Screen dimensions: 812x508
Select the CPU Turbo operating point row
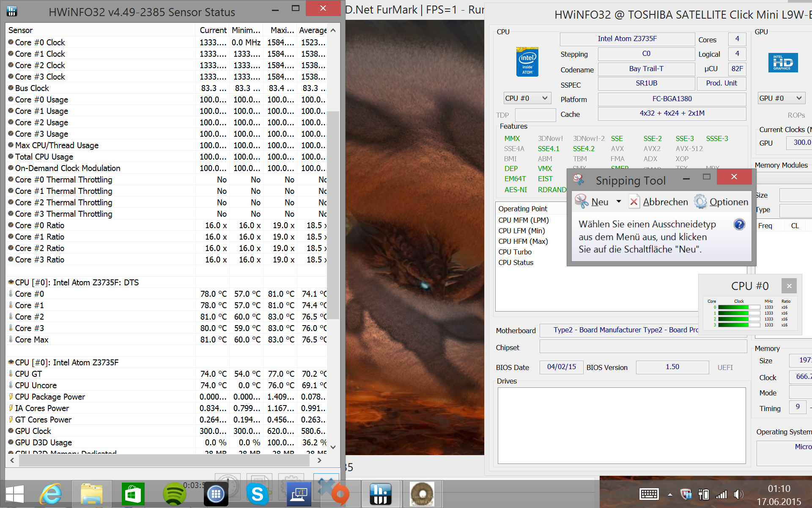(x=515, y=252)
